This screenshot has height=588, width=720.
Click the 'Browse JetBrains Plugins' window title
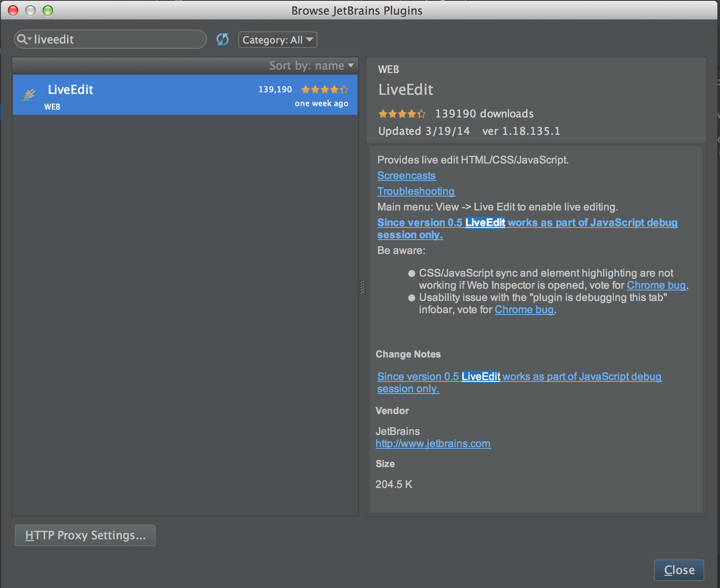point(357,11)
